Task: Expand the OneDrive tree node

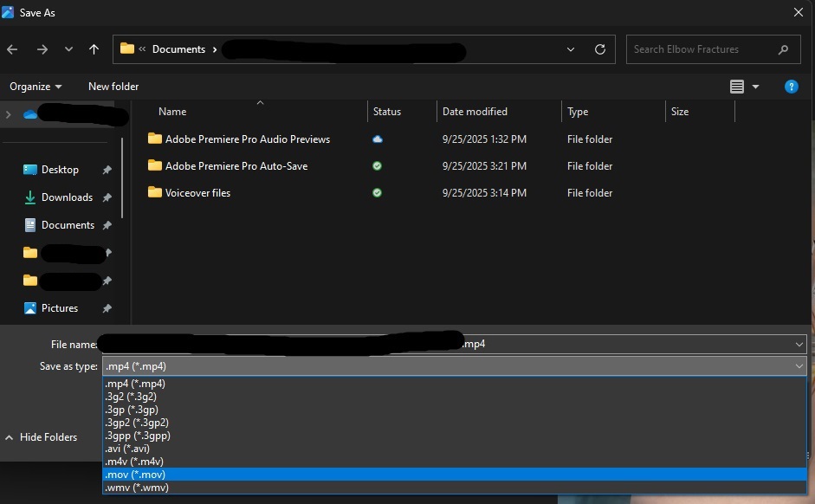Action: (9, 114)
